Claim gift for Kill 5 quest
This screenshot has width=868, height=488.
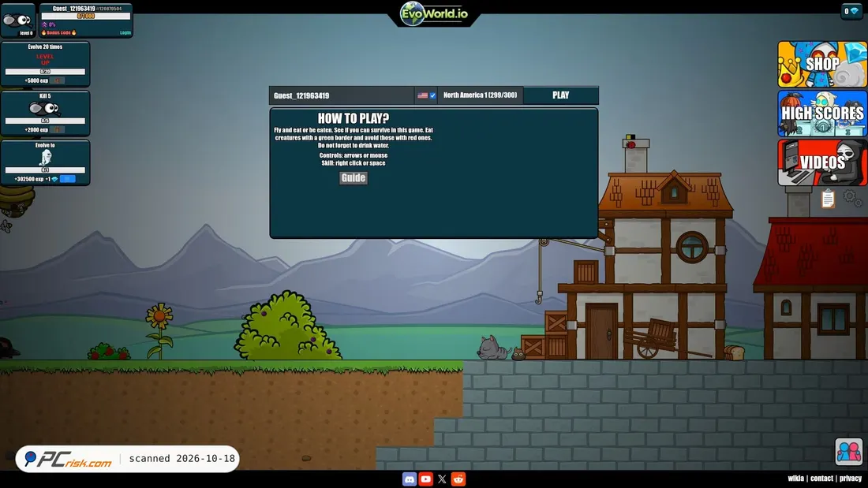click(57, 130)
